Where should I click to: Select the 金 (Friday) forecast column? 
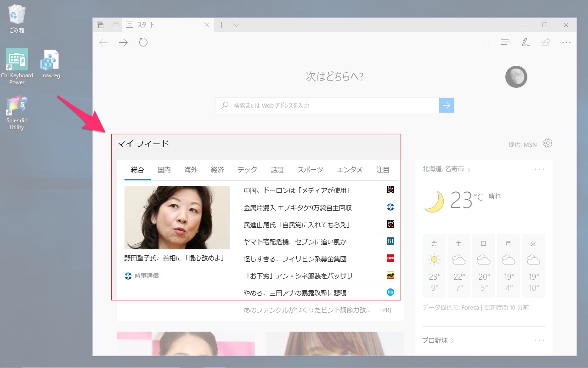[x=434, y=266]
